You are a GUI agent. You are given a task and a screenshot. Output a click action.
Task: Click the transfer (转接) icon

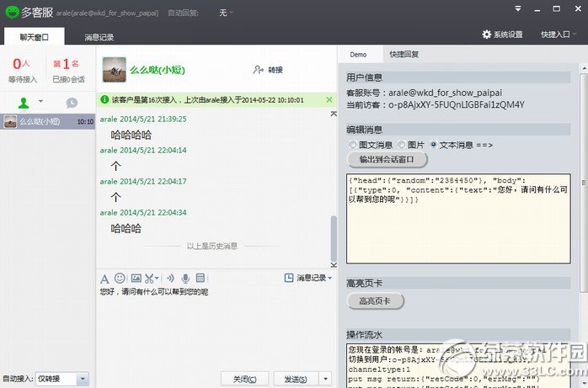coord(268,70)
